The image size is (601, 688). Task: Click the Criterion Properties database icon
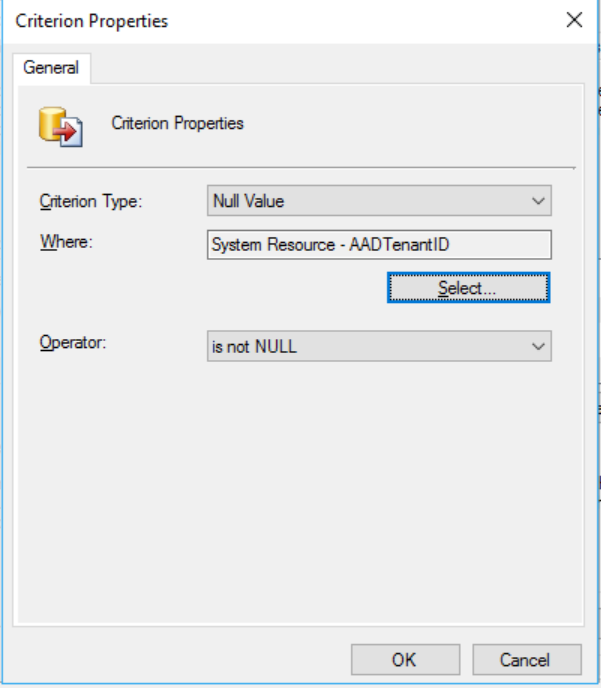tap(59, 125)
